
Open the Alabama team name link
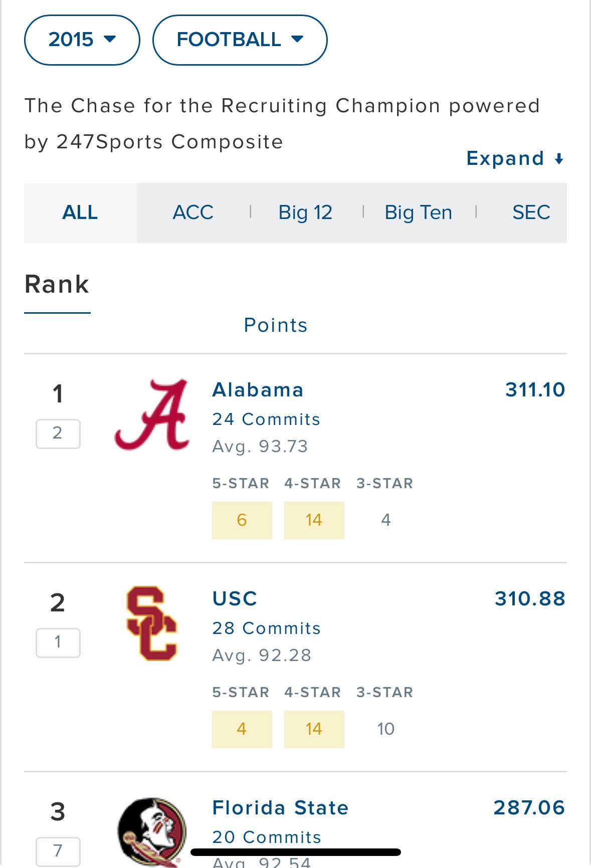(258, 390)
